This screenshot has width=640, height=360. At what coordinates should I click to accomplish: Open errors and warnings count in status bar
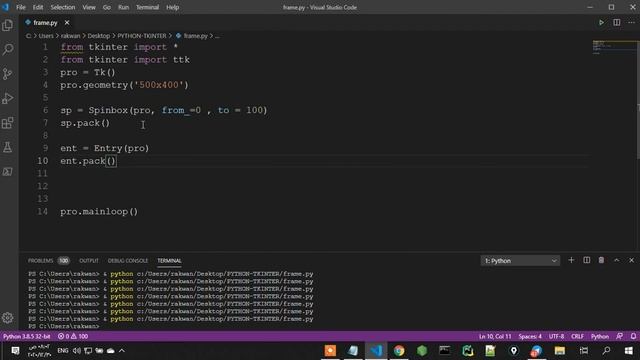click(73, 336)
